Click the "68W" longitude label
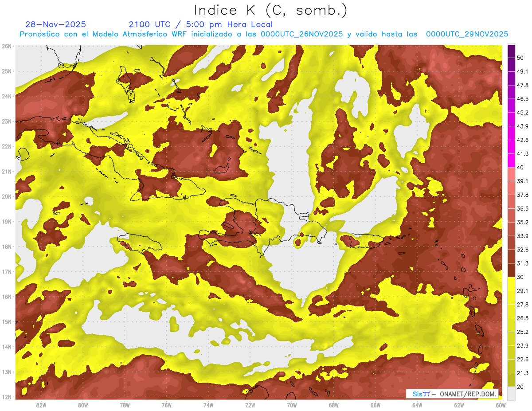Viewport: 532px width, 411px height. pos(334,405)
